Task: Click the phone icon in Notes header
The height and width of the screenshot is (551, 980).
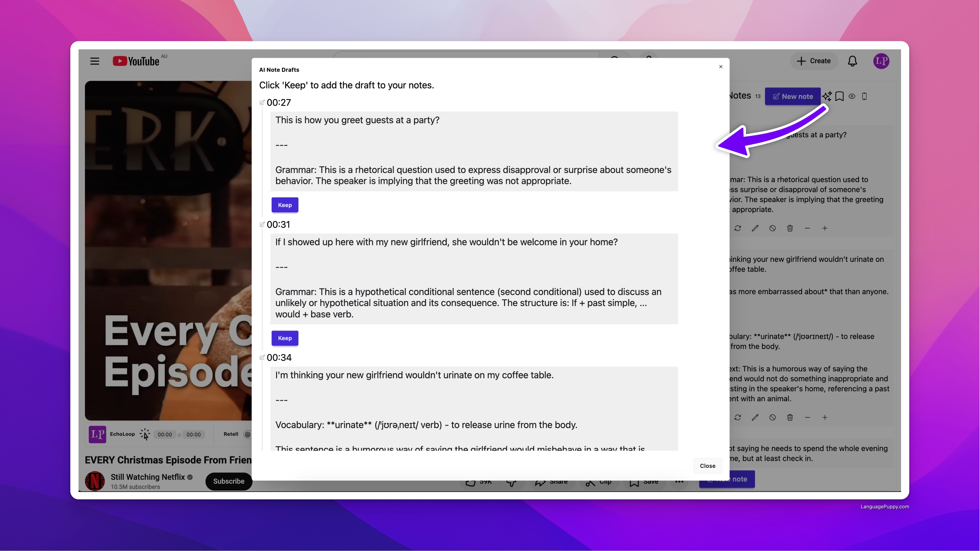Action: pyautogui.click(x=864, y=96)
